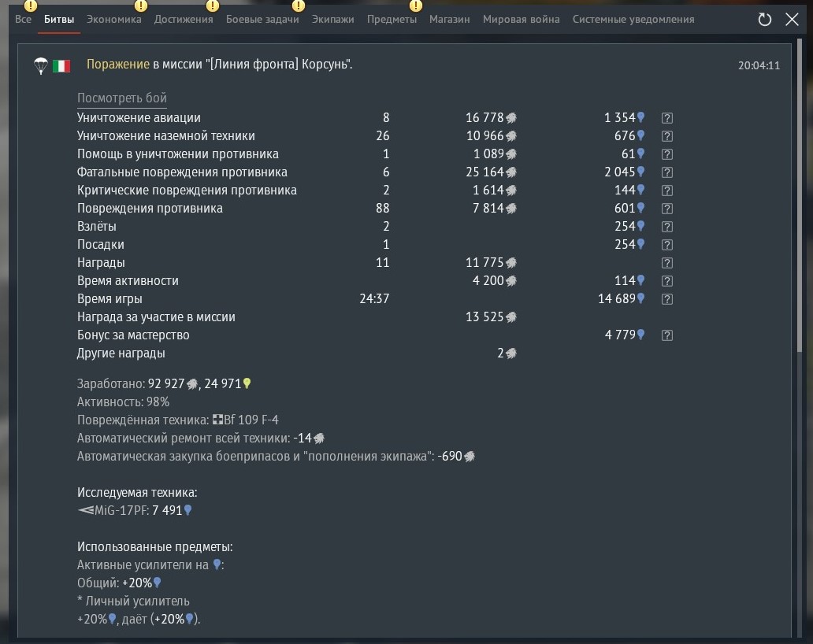Open help for Повреждения противника row
The width and height of the screenshot is (813, 644).
point(666,209)
